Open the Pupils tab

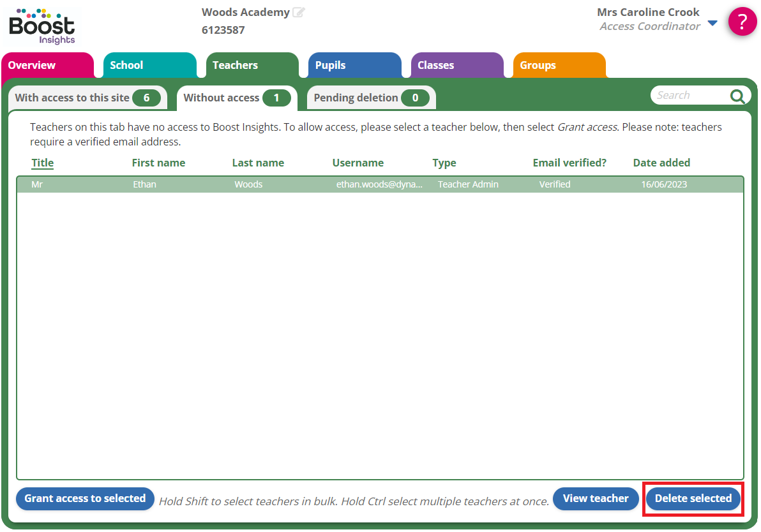pyautogui.click(x=330, y=65)
